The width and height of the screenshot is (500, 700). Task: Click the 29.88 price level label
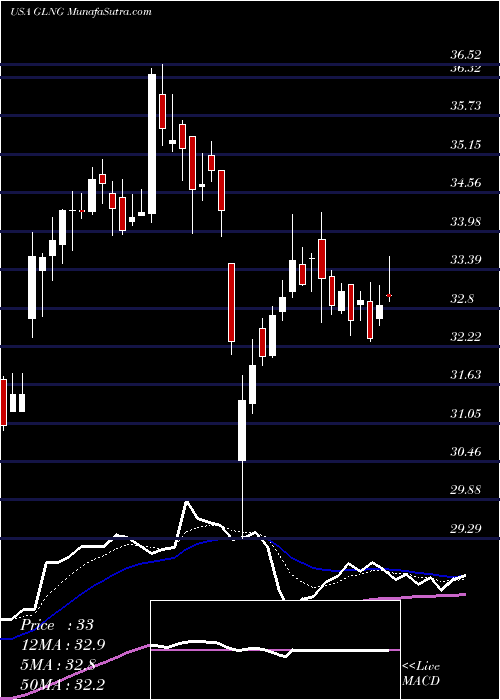[466, 490]
